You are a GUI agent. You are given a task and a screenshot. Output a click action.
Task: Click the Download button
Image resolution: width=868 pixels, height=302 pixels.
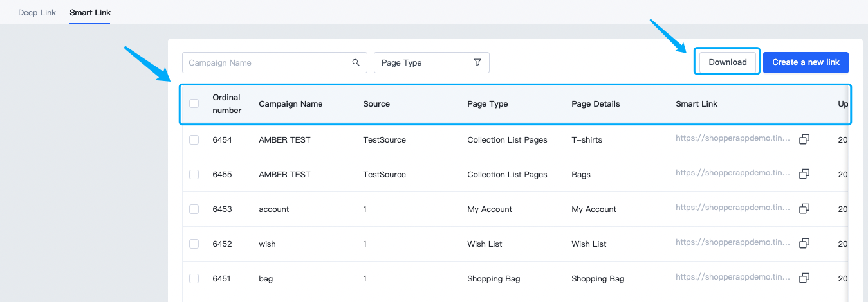tap(728, 62)
